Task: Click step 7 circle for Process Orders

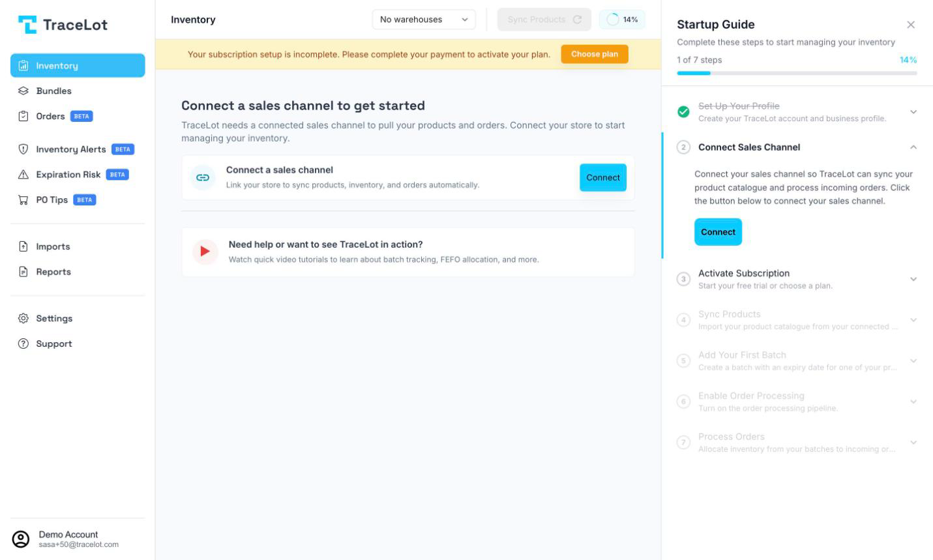Action: pos(683,442)
